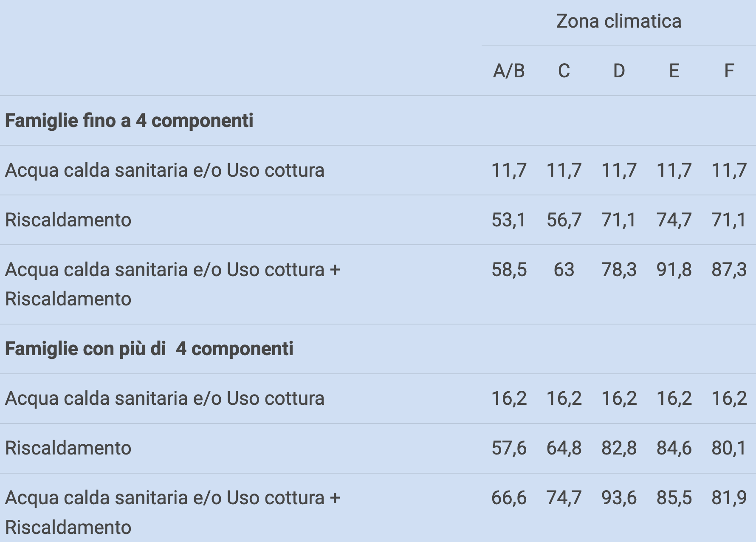
Task: Select the cell containing 63
Action: [564, 270]
